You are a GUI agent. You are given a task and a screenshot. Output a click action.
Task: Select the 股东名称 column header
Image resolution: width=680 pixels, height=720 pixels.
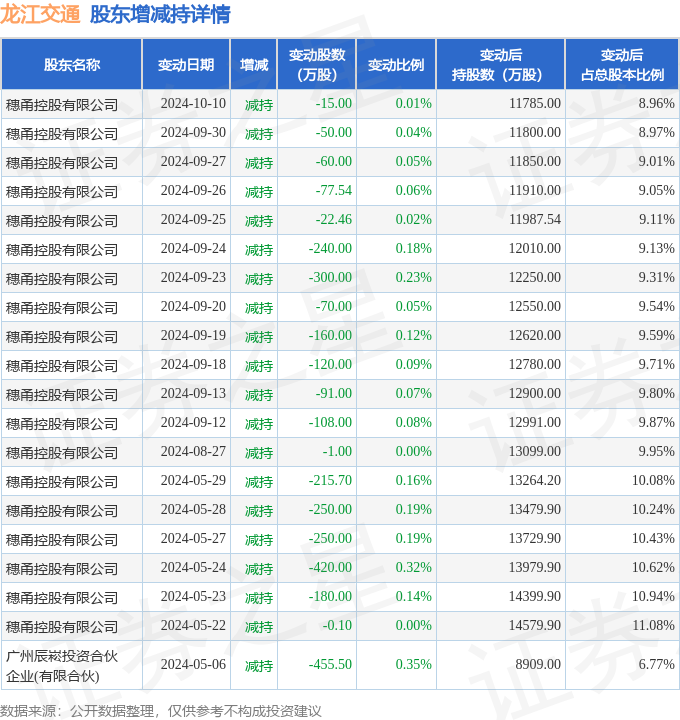[71, 64]
